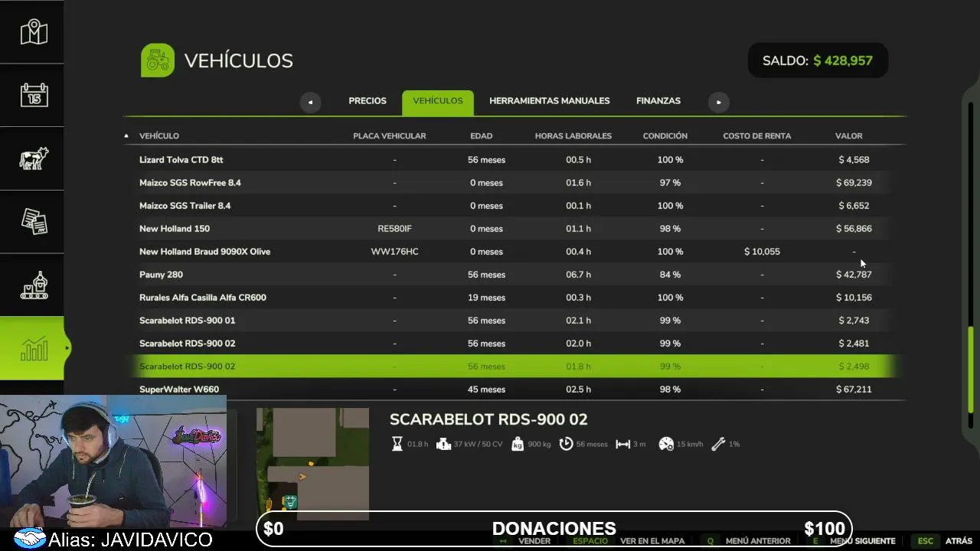
Task: Click the $10,055 rental cost cell
Action: (x=762, y=252)
